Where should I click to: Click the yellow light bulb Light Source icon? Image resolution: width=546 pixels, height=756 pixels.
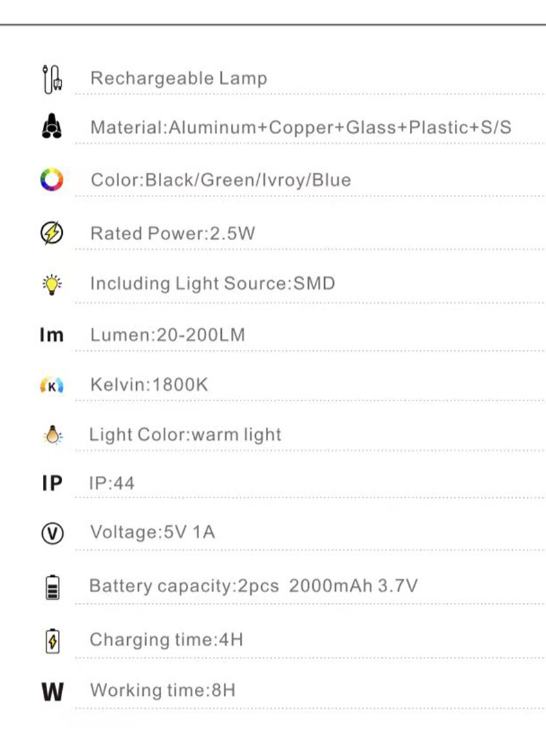[52, 284]
